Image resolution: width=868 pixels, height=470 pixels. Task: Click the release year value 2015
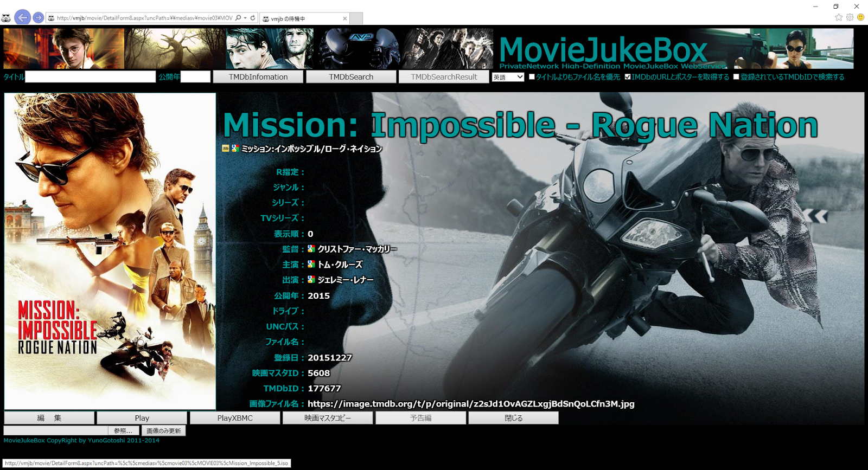tap(318, 296)
